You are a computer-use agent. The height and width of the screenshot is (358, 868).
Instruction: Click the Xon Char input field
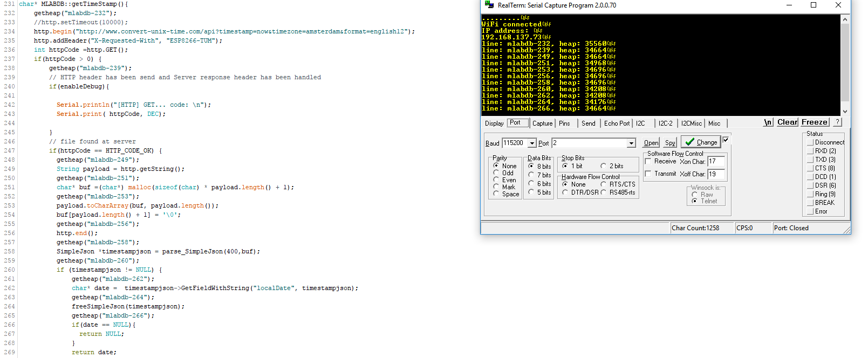click(716, 161)
